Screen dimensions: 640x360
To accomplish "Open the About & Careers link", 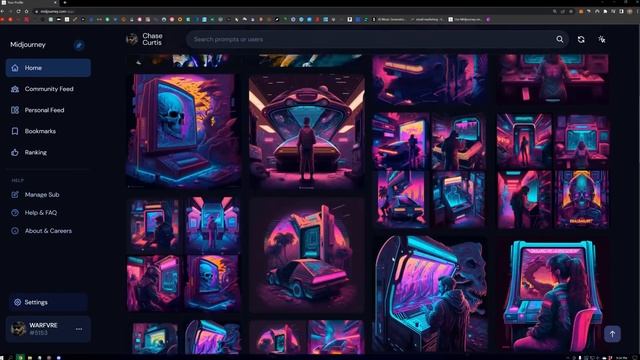I will coord(48,231).
